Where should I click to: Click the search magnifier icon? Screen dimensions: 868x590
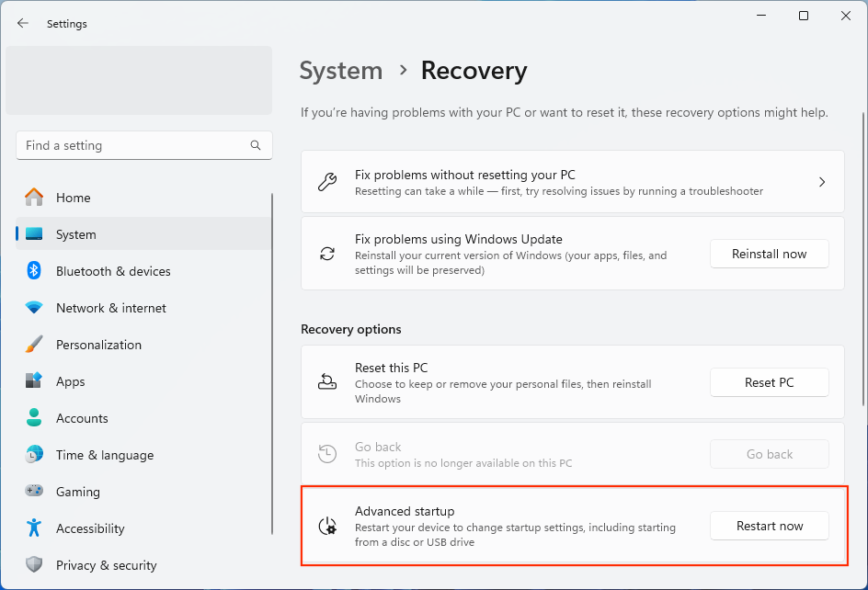tap(256, 145)
